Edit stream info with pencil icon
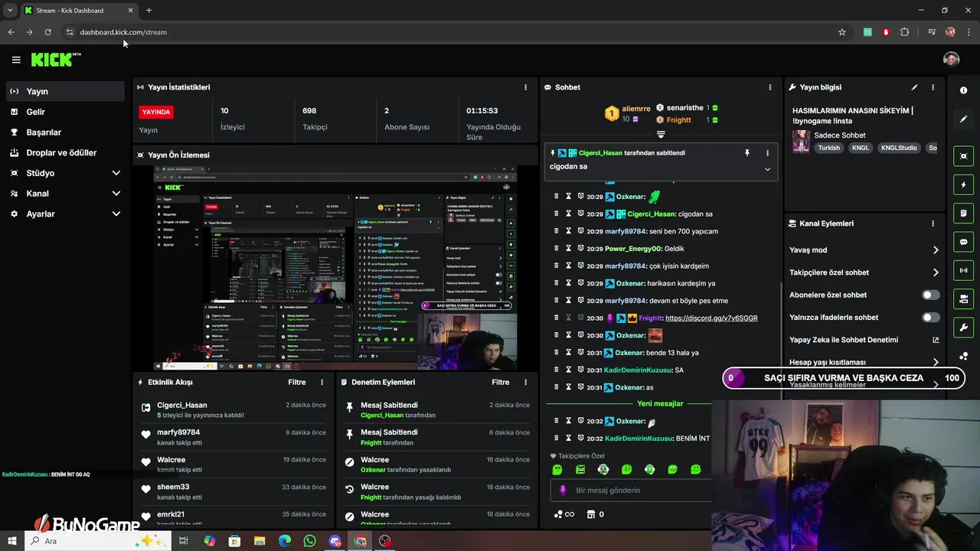980x551 pixels. point(914,87)
